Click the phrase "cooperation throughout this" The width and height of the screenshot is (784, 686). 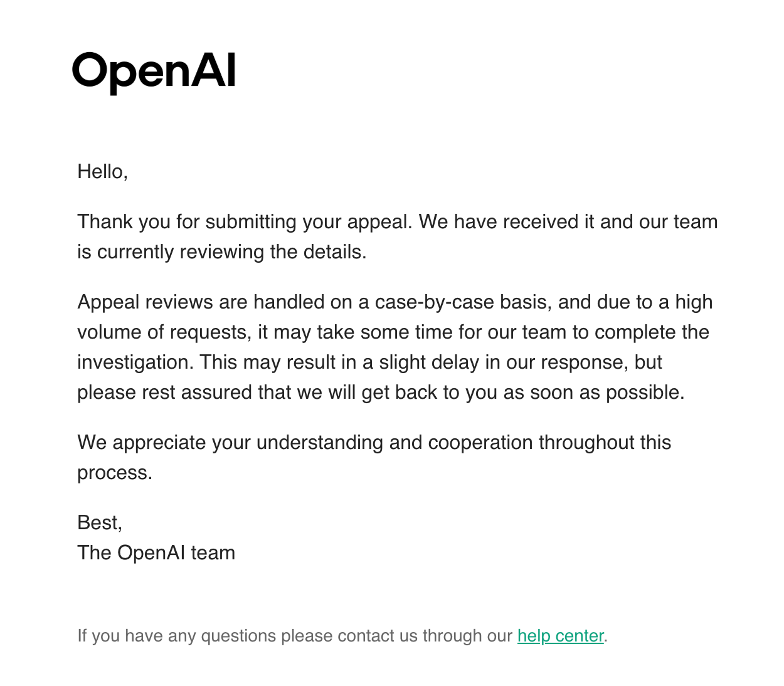click(x=549, y=443)
